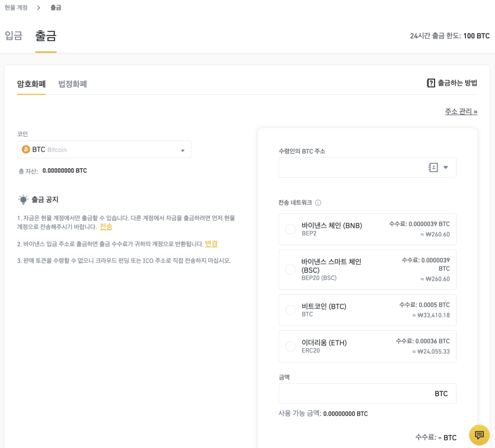Image resolution: width=495 pixels, height=448 pixels.
Task: Go to 현물 계정 breadcrumb
Action: 16,8
